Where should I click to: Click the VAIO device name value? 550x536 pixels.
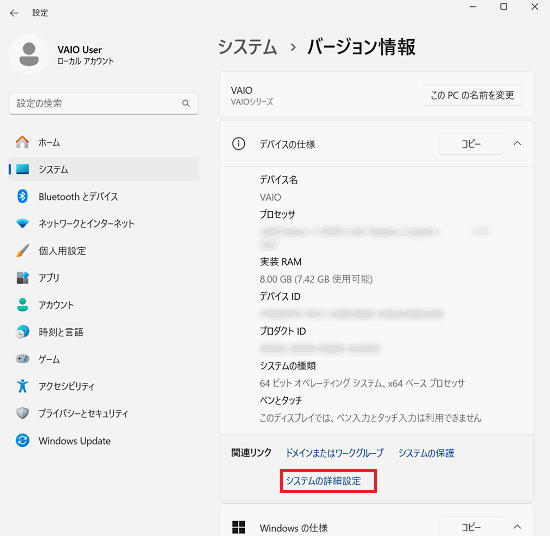coord(270,197)
